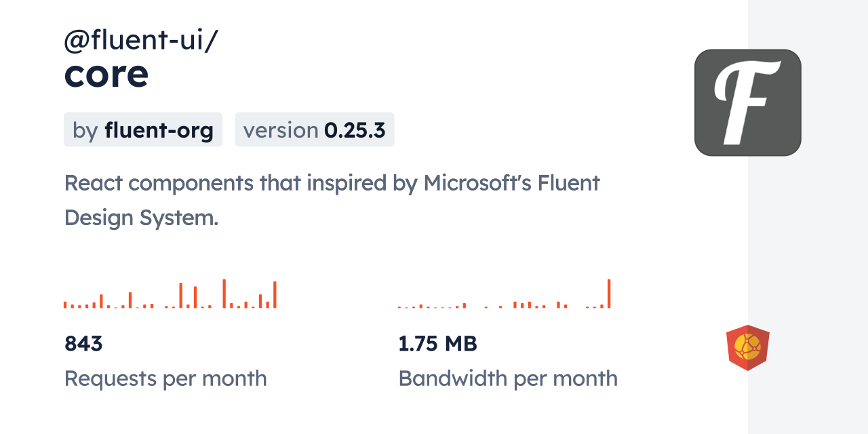This screenshot has height=434, width=868.
Task: Click the Bandwidth per month label
Action: pos(508,378)
